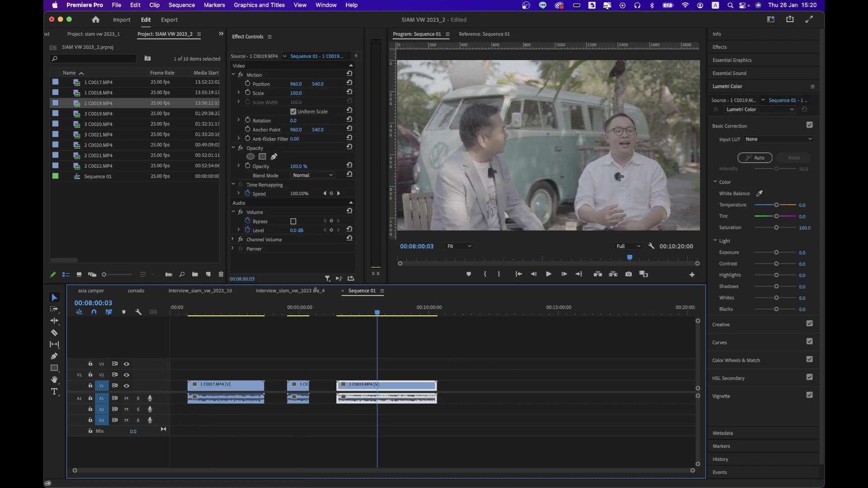Collapse the Light section in Lumetri
This screenshot has width=868, height=488.
[715, 240]
